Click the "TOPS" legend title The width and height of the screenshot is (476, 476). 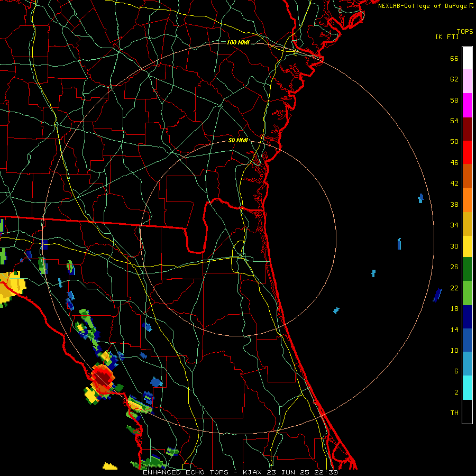tap(465, 32)
